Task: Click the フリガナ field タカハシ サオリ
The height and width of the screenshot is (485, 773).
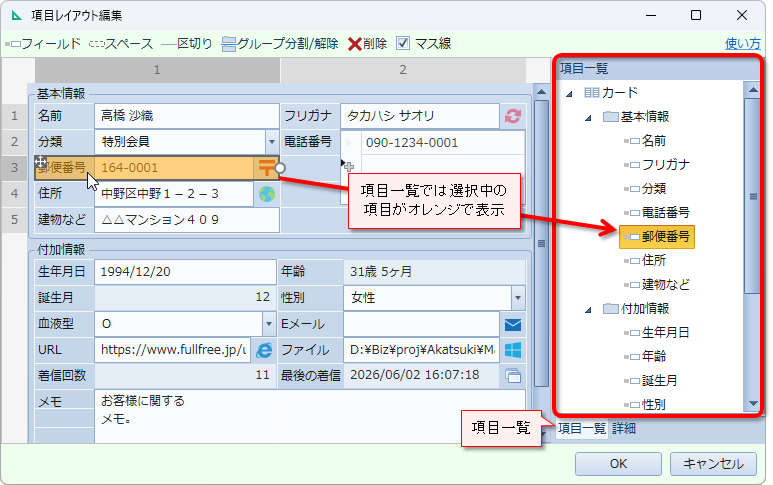Action: [x=420, y=116]
